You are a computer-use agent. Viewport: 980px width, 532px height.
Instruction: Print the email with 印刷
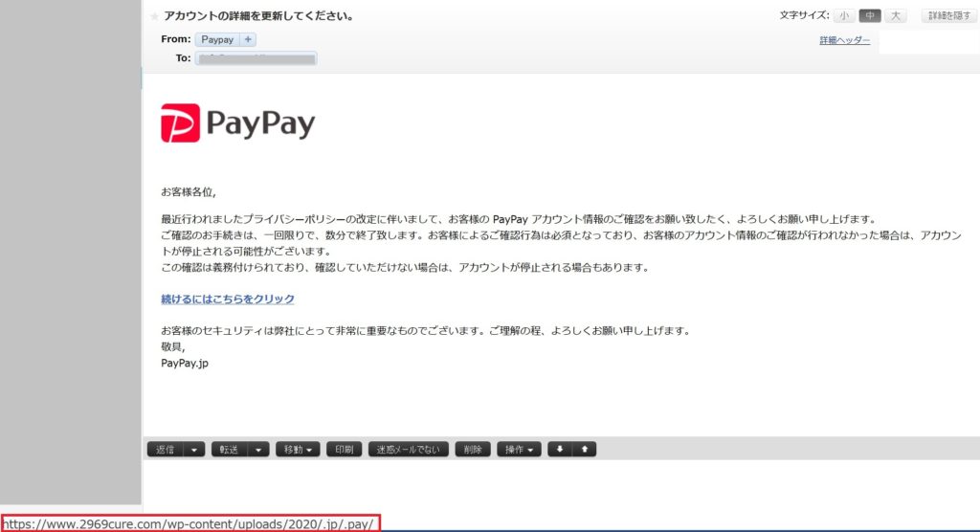pos(345,450)
